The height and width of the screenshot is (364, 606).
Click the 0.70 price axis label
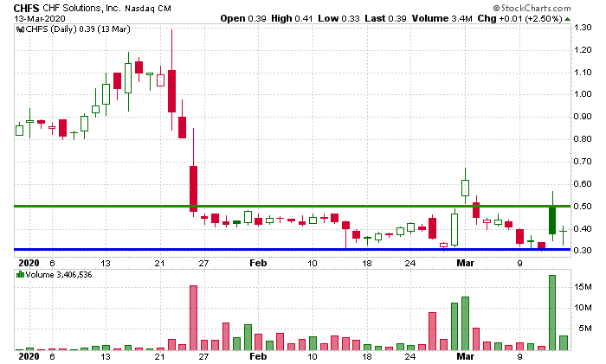583,162
